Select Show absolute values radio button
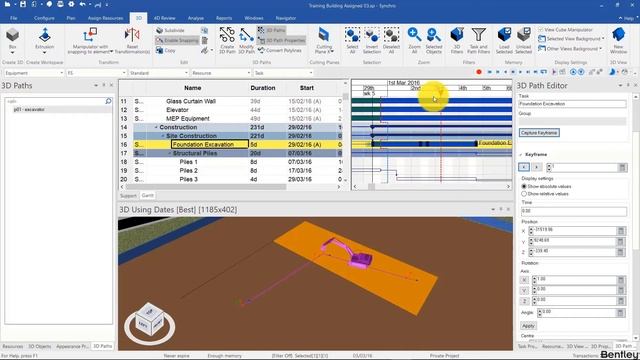The height and width of the screenshot is (360, 640). pyautogui.click(x=524, y=187)
